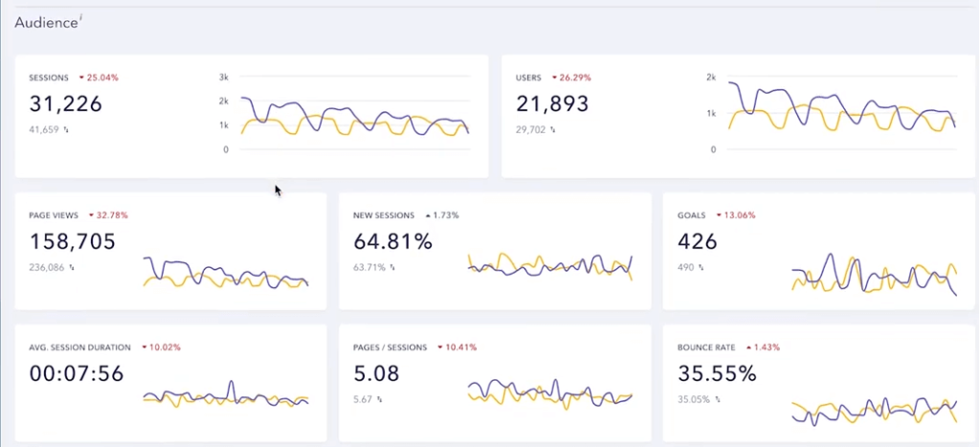The height and width of the screenshot is (447, 980).
Task: Click the users total 21,893
Action: [x=552, y=103]
